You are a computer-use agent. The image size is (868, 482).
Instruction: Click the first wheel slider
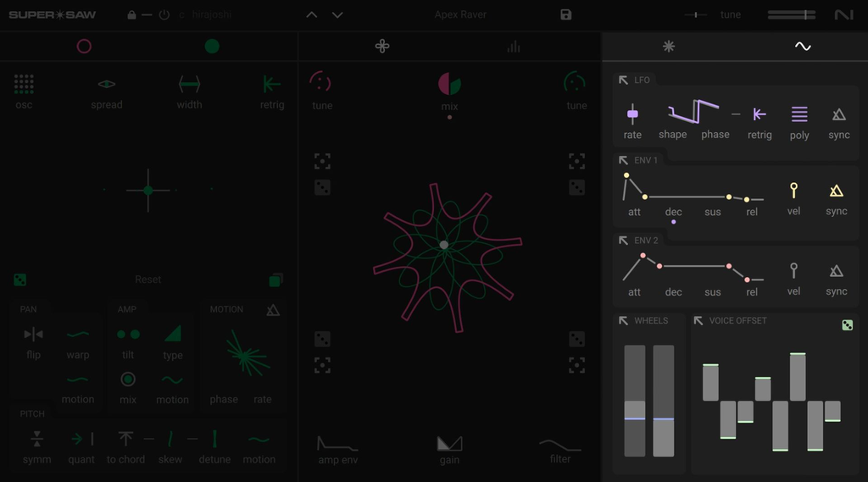point(635,401)
